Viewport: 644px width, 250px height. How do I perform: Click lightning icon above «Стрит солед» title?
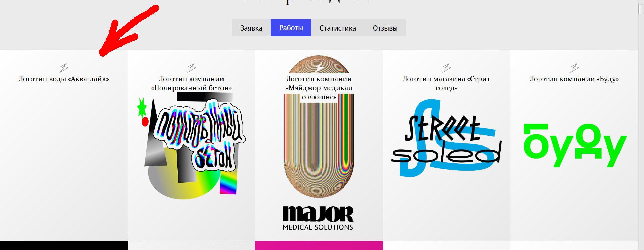coord(446,68)
